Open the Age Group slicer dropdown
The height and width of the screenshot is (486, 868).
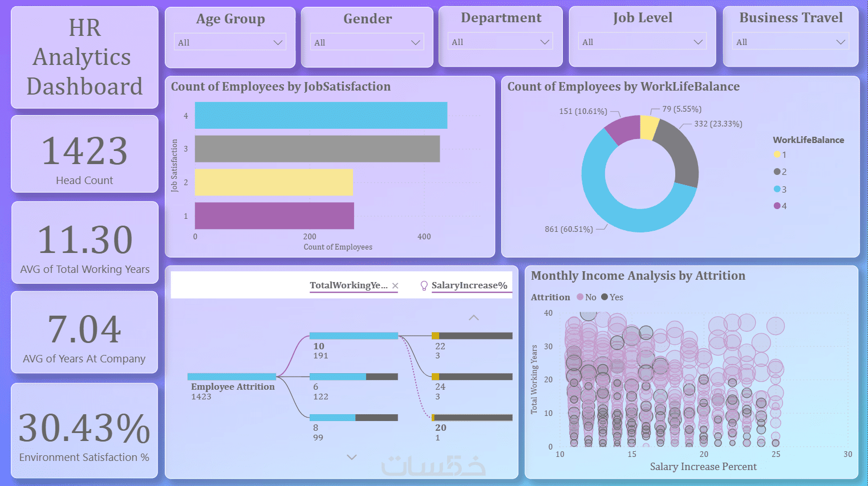click(x=230, y=42)
